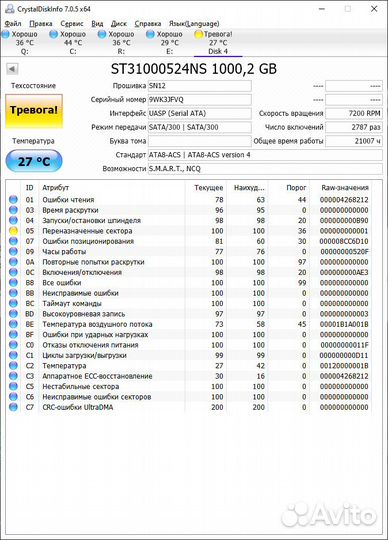Click raw value 00001B1A001B
The image size is (388, 540).
coord(344,324)
